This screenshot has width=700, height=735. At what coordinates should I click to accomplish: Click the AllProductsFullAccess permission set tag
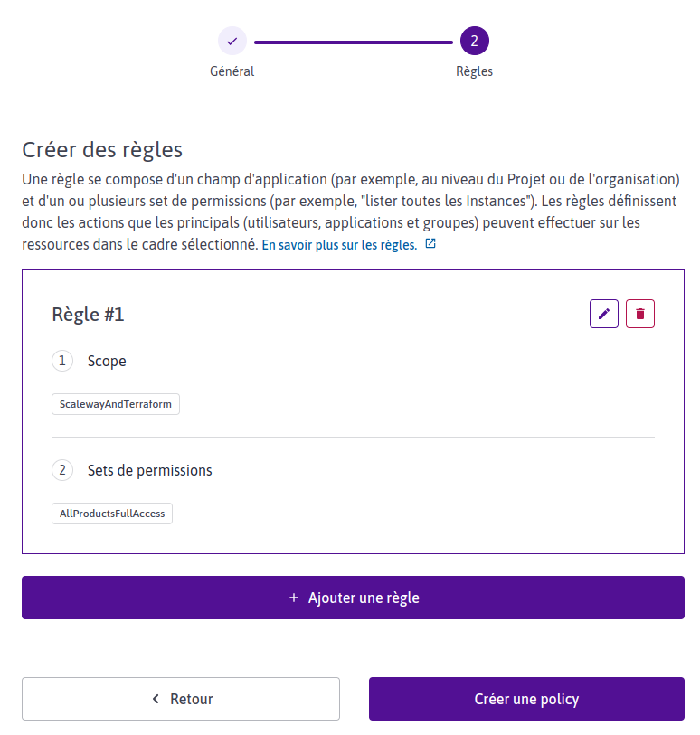tap(112, 514)
